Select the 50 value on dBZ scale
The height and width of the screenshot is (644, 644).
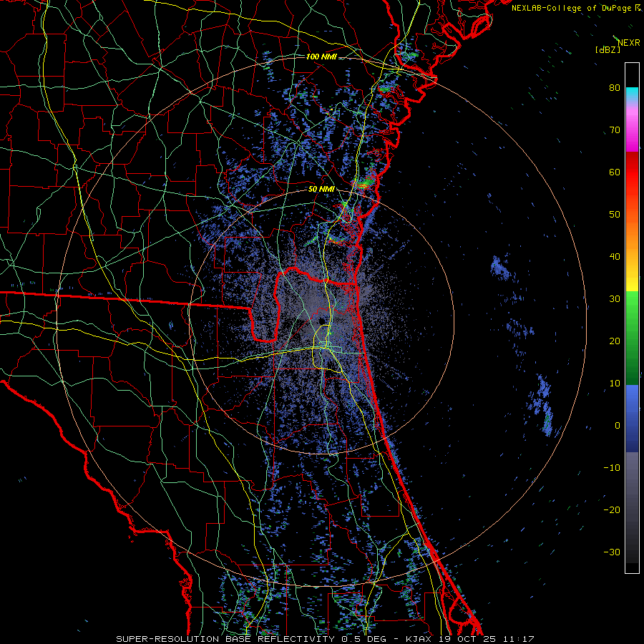tap(615, 215)
